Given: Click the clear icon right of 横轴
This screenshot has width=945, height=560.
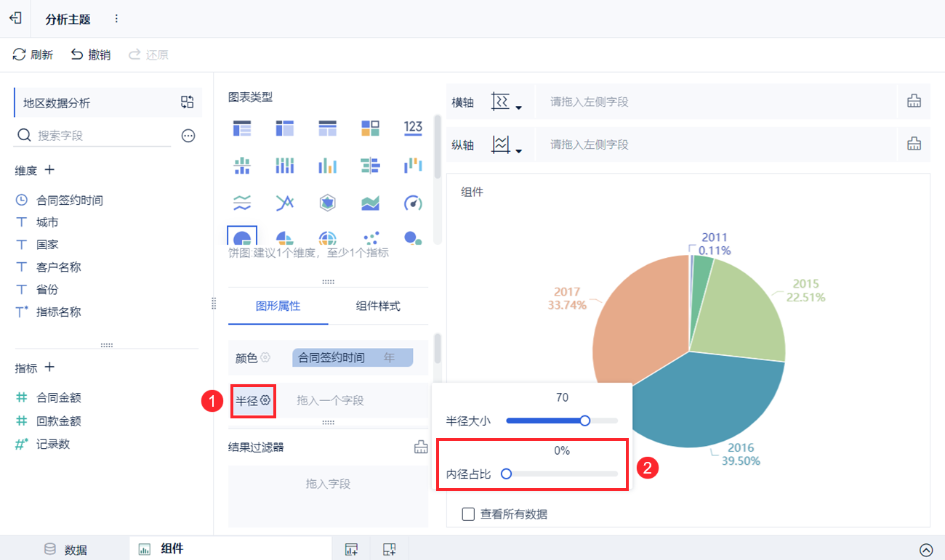Looking at the screenshot, I should click(x=914, y=102).
